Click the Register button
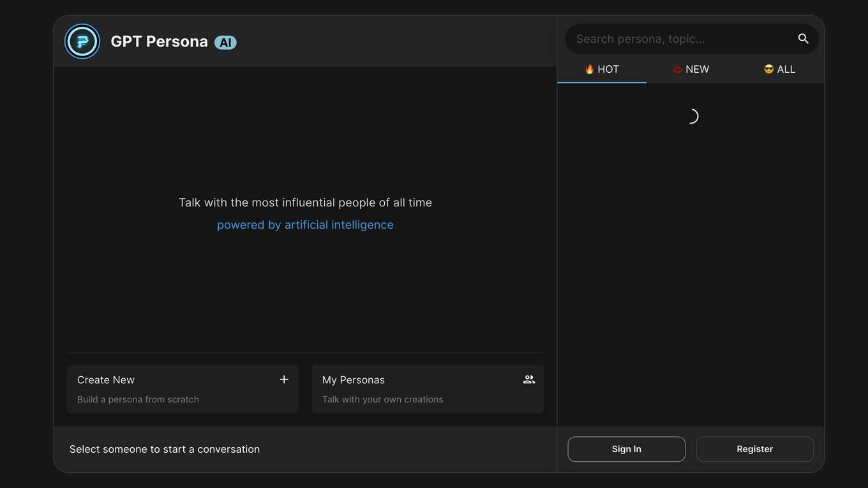The width and height of the screenshot is (868, 488). tap(755, 449)
